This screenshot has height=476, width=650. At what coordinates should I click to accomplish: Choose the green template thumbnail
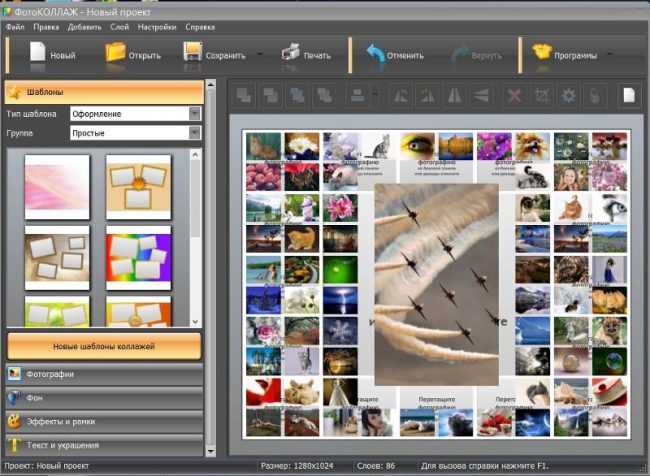57,311
